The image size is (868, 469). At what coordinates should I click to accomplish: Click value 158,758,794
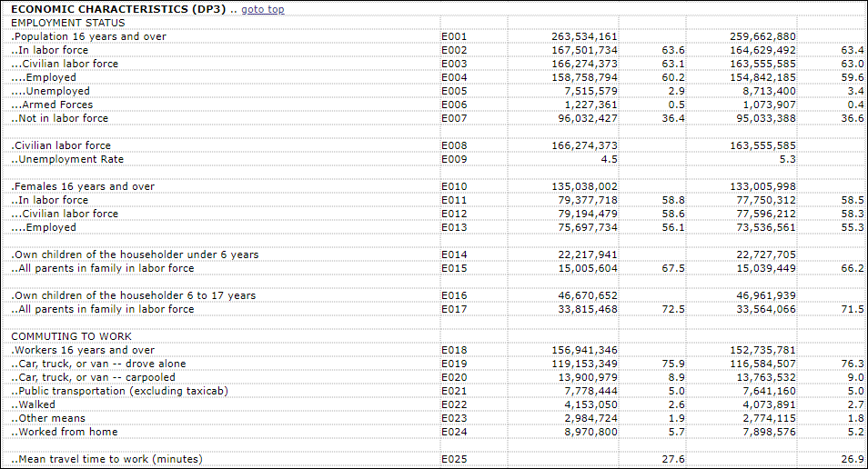[x=584, y=77]
